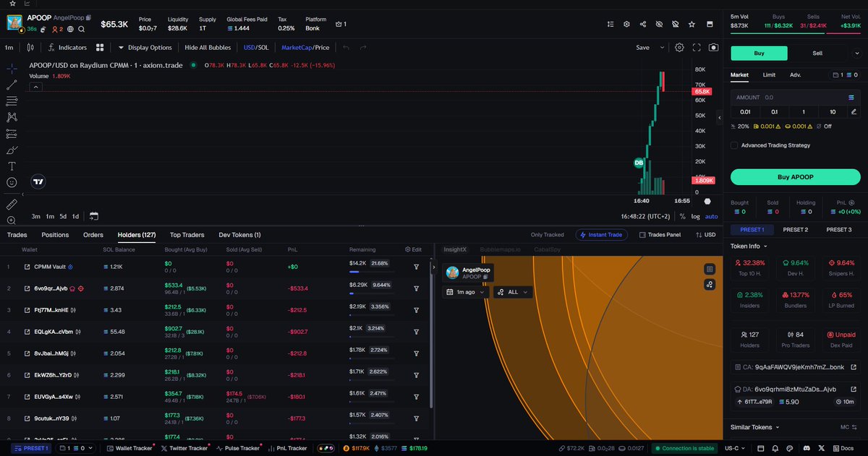This screenshot has height=456, width=868.
Task: Open the Display Options dropdown
Action: [145, 48]
